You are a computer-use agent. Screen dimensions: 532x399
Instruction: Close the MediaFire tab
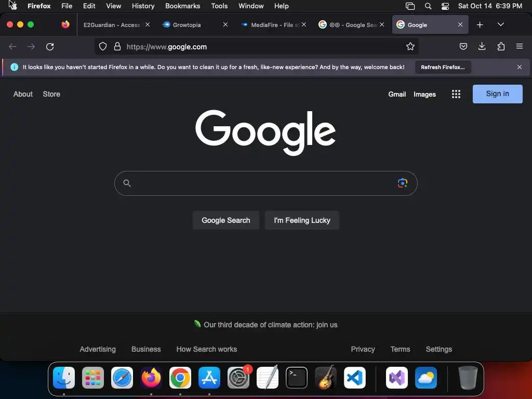point(304,24)
